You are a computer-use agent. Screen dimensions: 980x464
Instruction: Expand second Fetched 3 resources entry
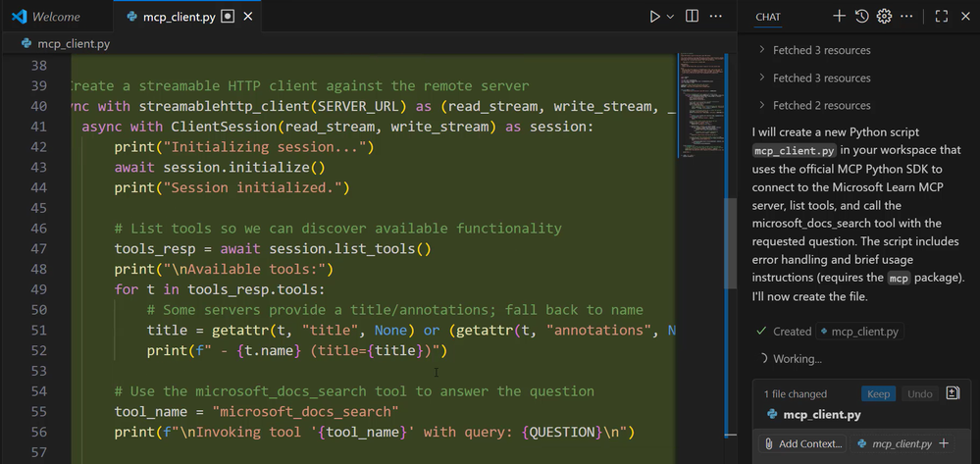821,78
